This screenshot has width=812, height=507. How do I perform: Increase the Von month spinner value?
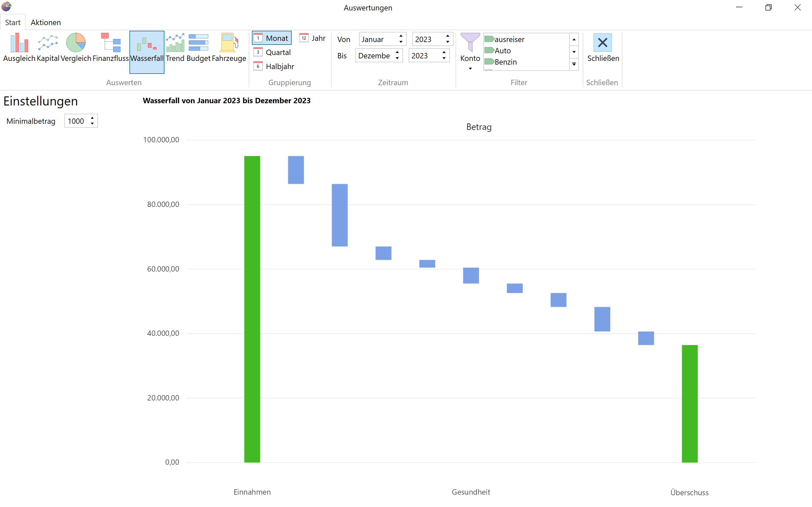401,36
